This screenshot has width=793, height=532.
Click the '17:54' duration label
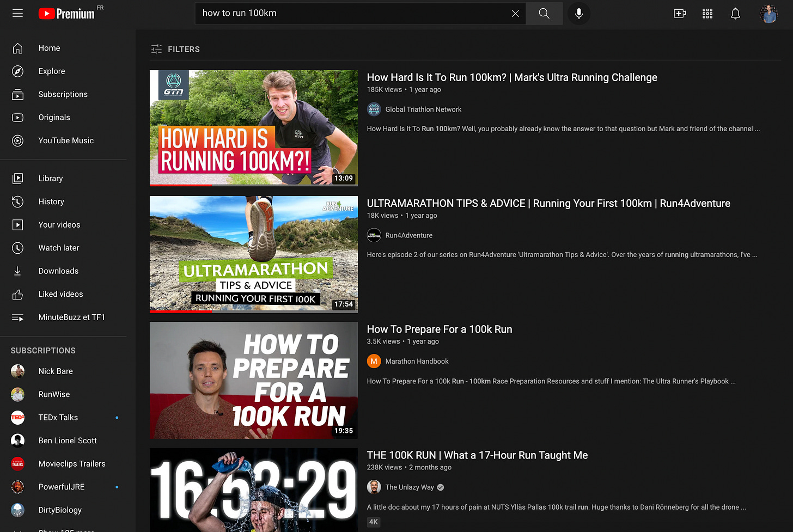(x=344, y=304)
